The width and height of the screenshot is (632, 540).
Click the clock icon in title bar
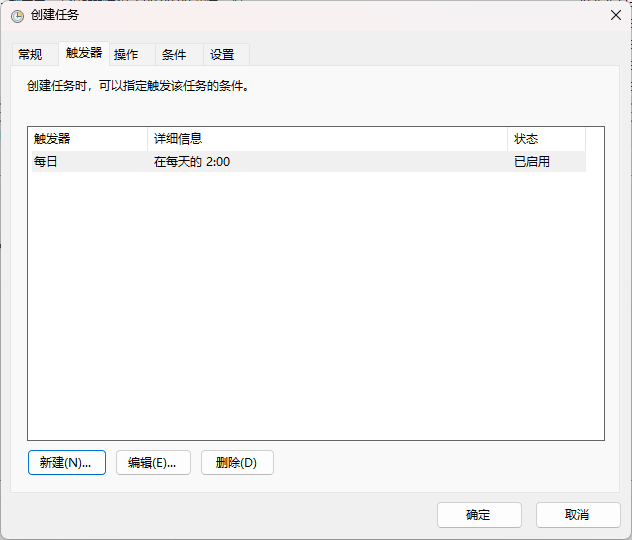click(x=17, y=16)
